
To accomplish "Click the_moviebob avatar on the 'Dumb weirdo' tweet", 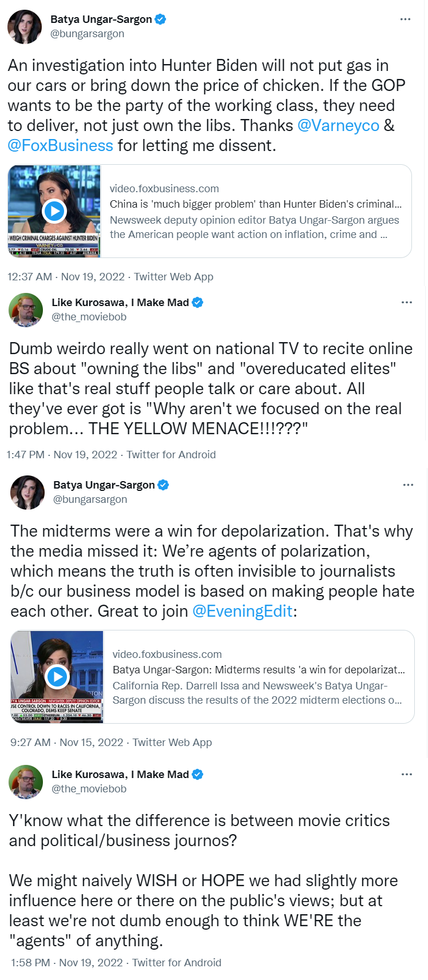I will pyautogui.click(x=26, y=310).
